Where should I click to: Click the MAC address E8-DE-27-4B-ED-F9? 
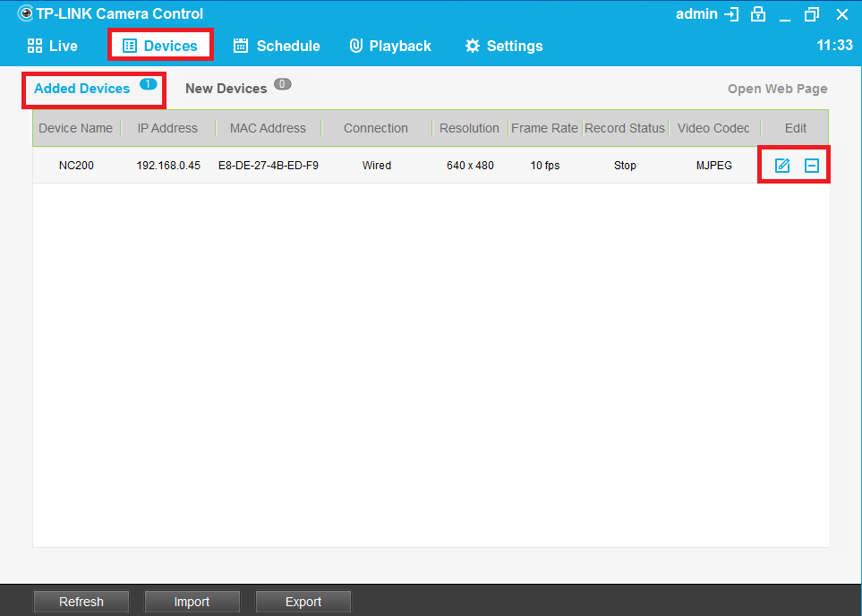tap(269, 166)
